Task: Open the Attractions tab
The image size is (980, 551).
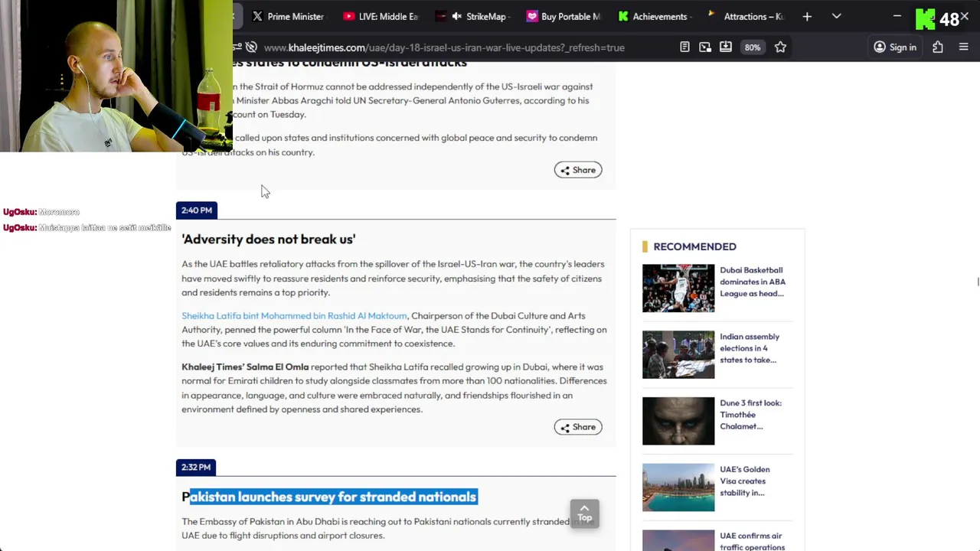Action: (x=747, y=16)
